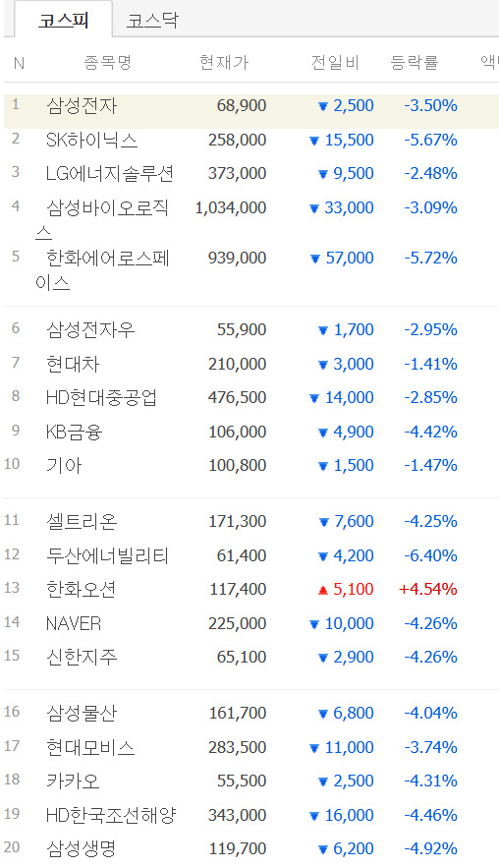Screen dimensions: 499x868
Task: Open the LG에너지솔루션 stock page
Action: coord(110,173)
